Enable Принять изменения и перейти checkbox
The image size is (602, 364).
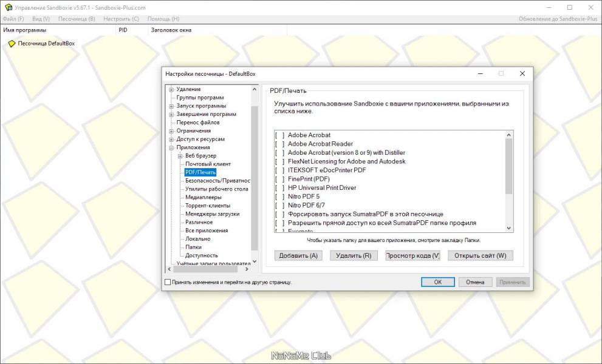click(168, 282)
